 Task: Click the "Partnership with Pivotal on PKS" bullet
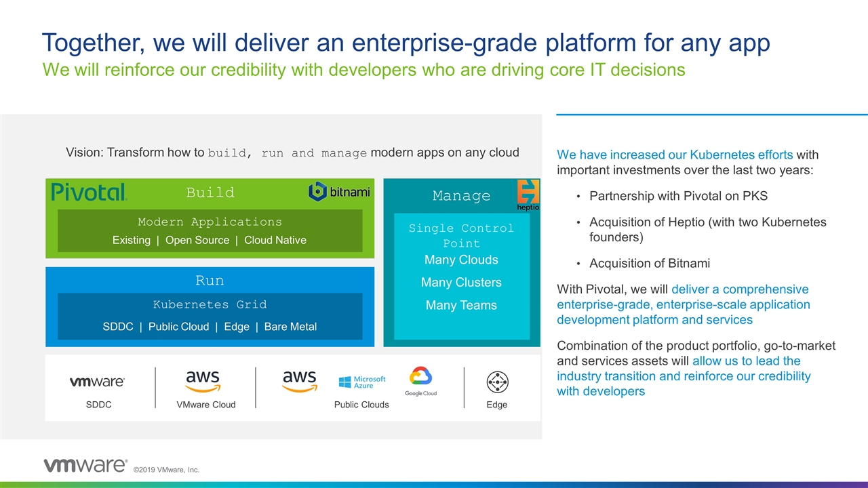pyautogui.click(x=678, y=197)
